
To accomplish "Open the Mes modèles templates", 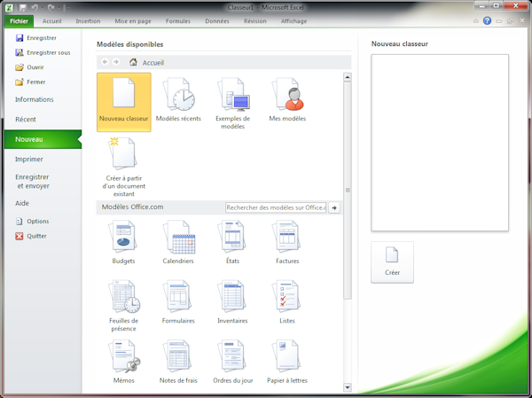I will tap(287, 101).
